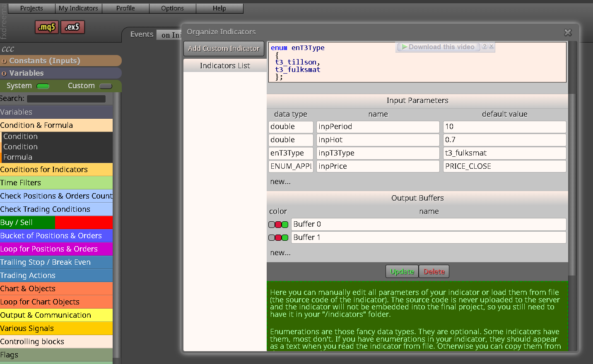Edit the Buffer 0 name field
Viewport: 593px width, 364px height.
pos(429,224)
